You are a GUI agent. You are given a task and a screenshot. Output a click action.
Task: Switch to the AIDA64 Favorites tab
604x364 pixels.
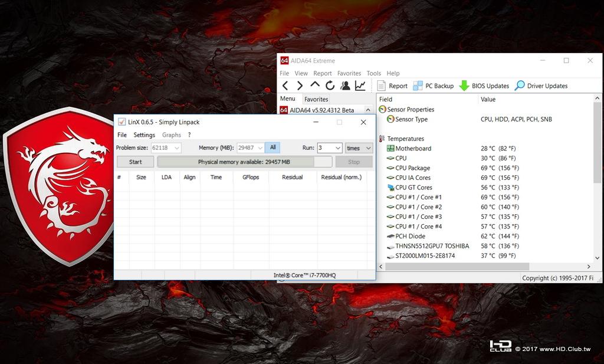pos(316,99)
